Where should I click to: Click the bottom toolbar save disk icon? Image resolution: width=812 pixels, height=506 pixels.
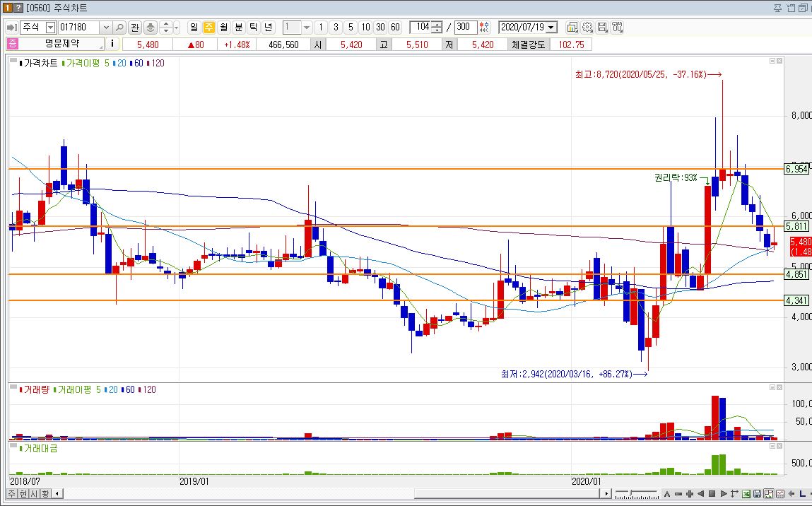tap(758, 494)
